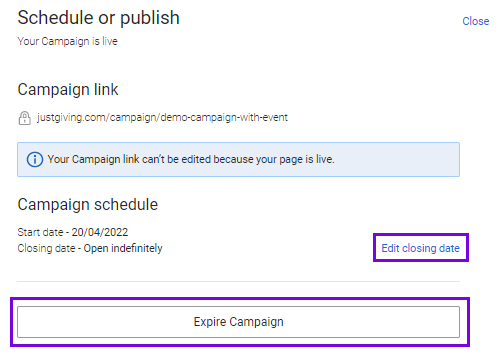The width and height of the screenshot is (500, 361).
Task: Open the Edit closing date link
Action: [x=420, y=248]
